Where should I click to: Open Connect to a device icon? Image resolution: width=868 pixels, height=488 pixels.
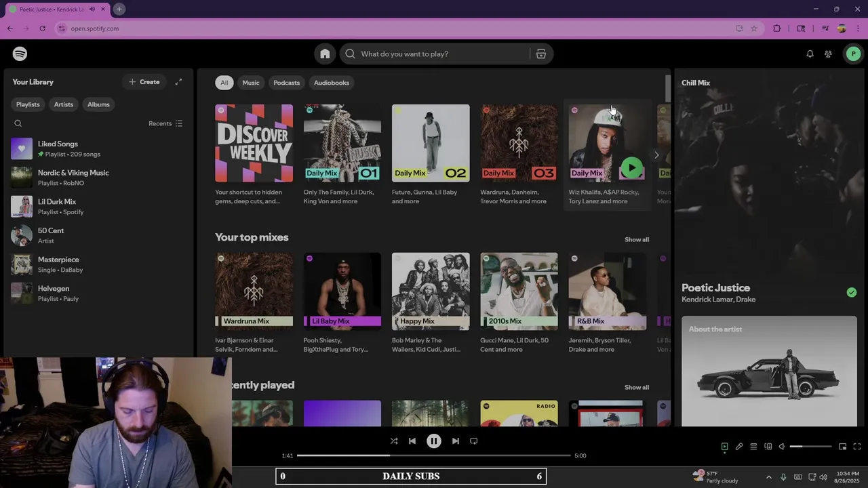point(768,447)
